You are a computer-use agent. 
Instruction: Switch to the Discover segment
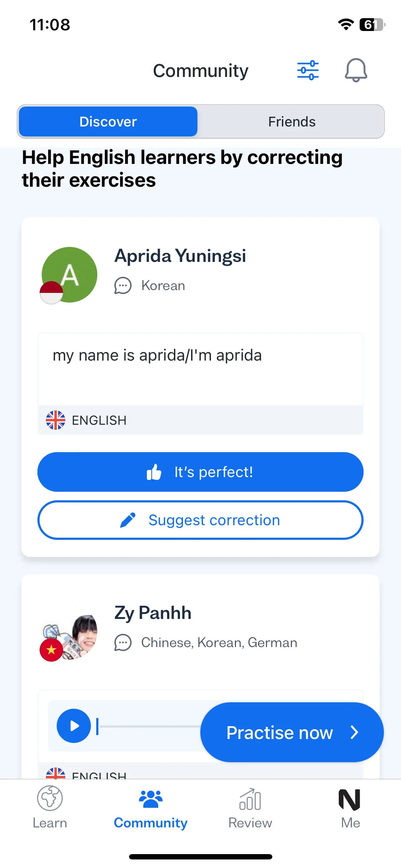(108, 122)
